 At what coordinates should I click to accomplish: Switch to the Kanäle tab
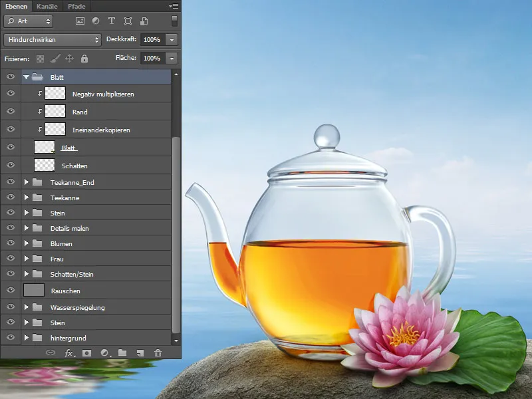[47, 6]
